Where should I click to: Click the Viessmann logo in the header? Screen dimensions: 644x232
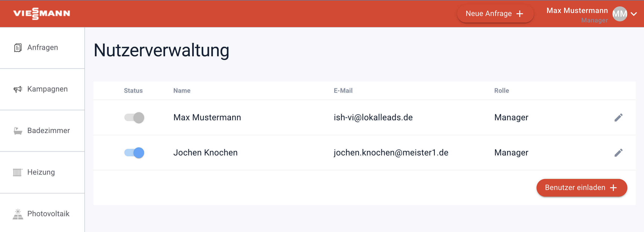pos(42,13)
